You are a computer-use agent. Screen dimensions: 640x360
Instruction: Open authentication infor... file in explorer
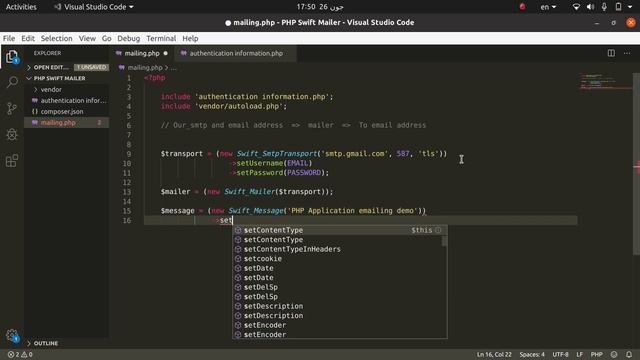[x=67, y=100]
